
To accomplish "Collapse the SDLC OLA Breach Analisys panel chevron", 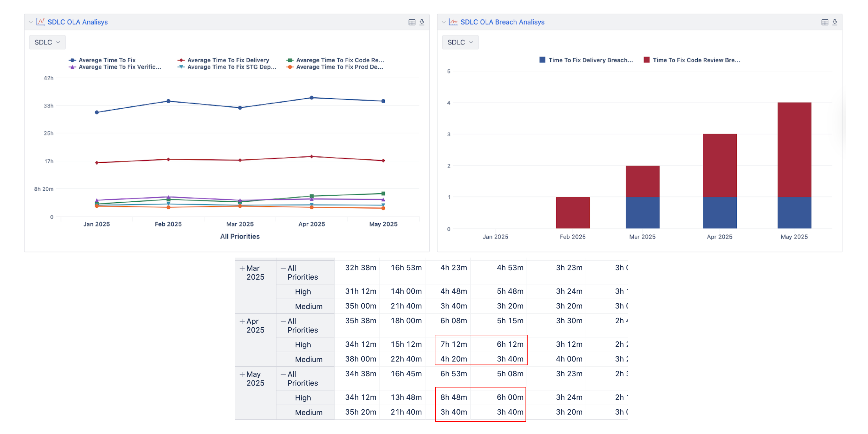I will [x=443, y=22].
